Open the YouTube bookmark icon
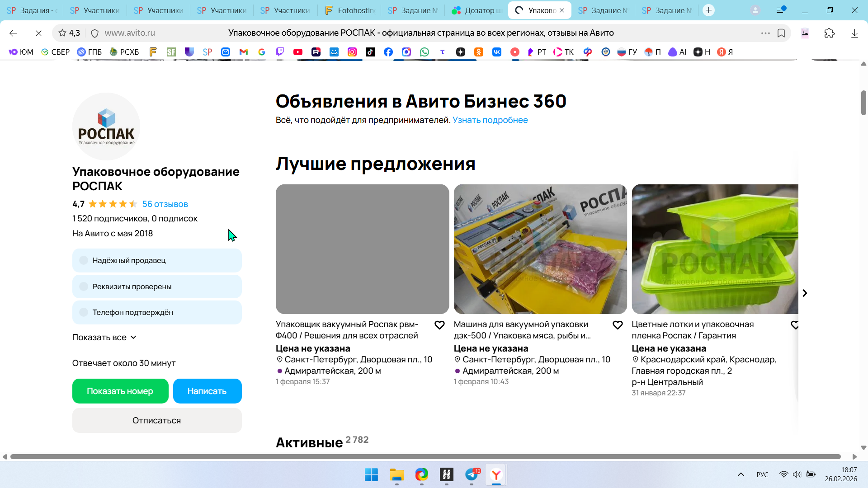 [297, 52]
